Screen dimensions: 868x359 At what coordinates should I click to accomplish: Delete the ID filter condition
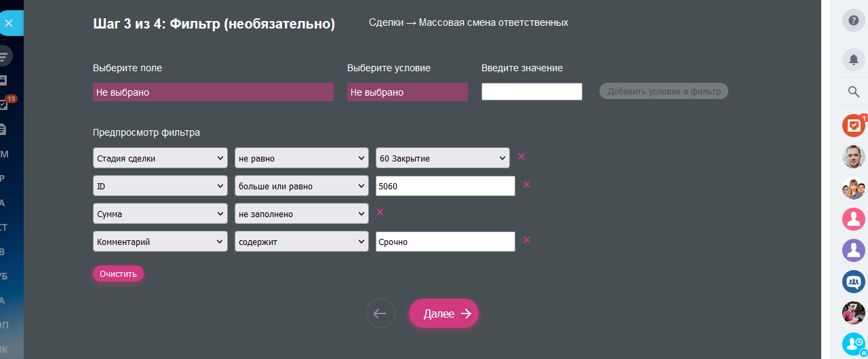pos(526,185)
